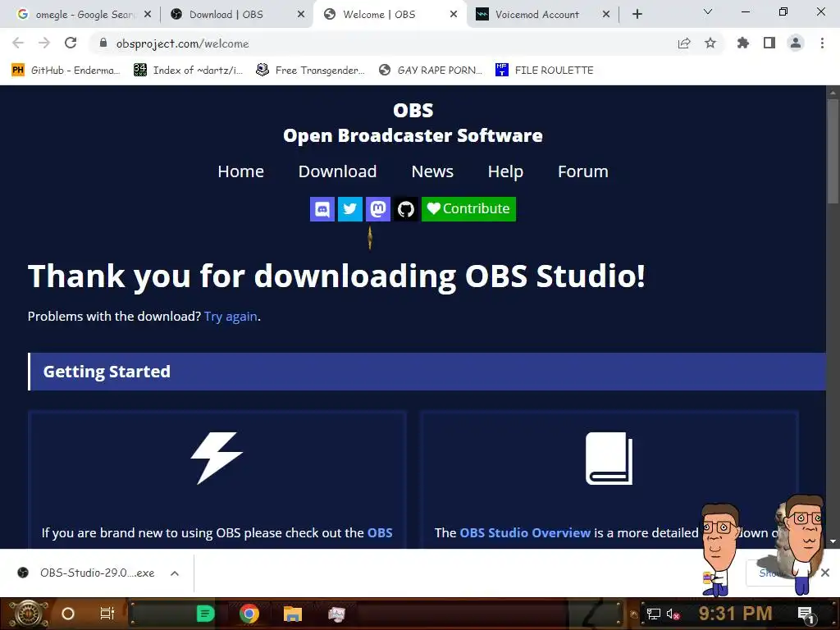Close the Download | OBS tab
Image resolution: width=840 pixels, height=630 pixels.
pos(301,15)
